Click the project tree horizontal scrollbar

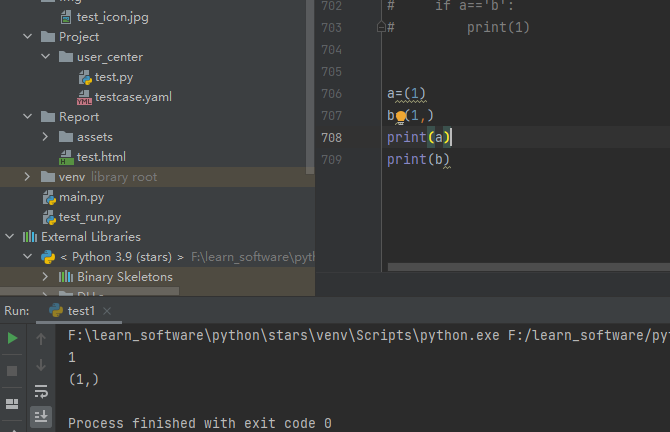point(89,291)
